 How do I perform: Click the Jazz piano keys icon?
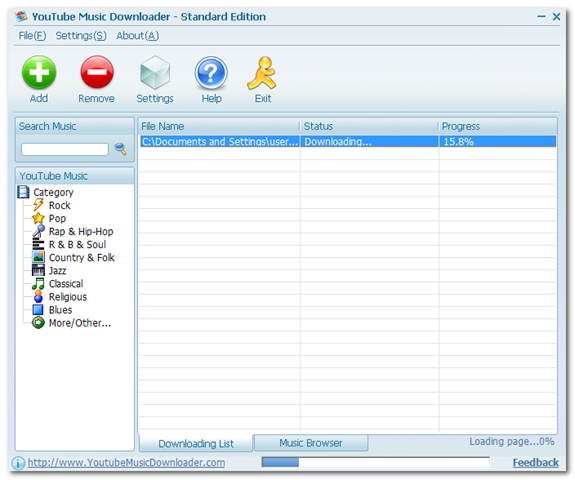click(x=38, y=271)
